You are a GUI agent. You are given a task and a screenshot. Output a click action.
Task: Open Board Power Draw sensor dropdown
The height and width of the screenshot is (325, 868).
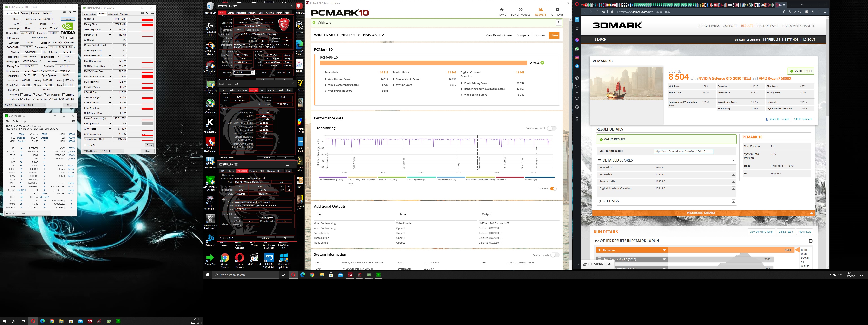click(x=110, y=61)
